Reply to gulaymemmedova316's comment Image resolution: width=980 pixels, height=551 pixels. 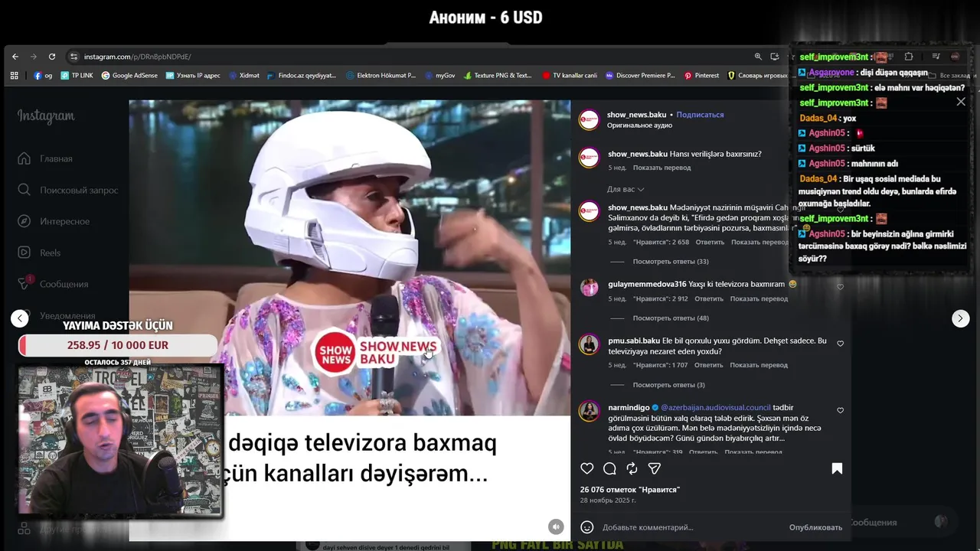tap(708, 299)
